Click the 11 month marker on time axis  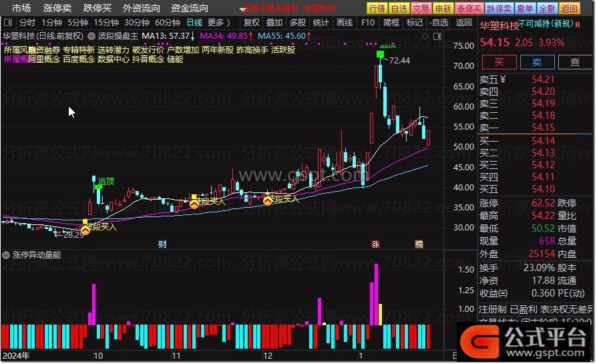pyautogui.click(x=176, y=356)
